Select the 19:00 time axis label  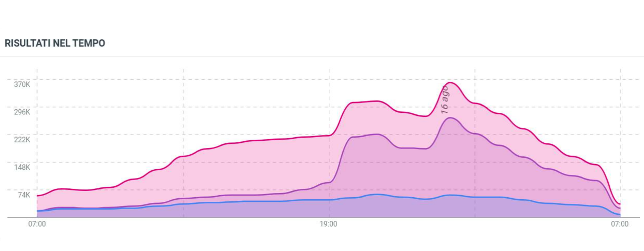pyautogui.click(x=329, y=224)
